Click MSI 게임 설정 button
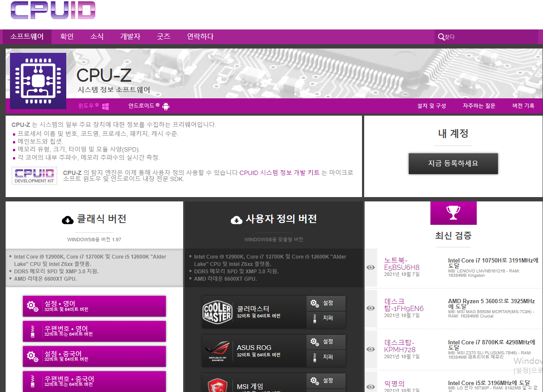Screen dimensions: 543x392 coord(326,381)
